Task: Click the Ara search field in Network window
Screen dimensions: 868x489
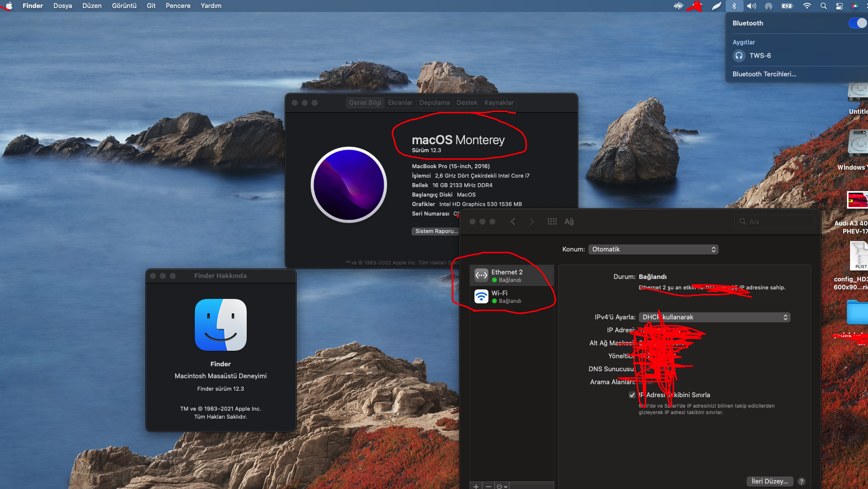Action: (x=775, y=222)
